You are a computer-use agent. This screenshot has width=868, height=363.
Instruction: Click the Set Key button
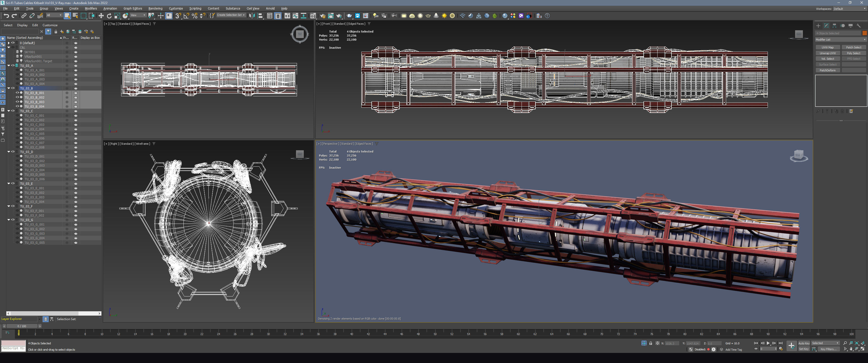coord(804,349)
